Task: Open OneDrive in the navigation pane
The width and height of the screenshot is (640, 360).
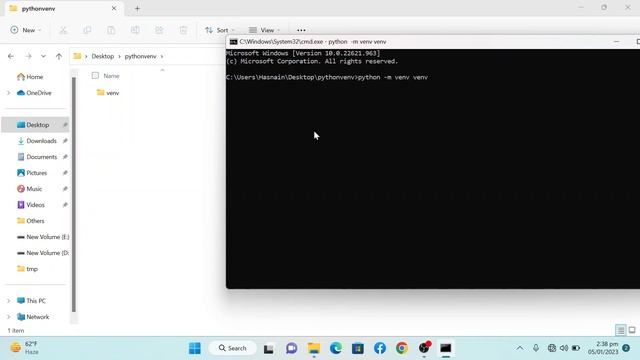Action: (x=34, y=93)
